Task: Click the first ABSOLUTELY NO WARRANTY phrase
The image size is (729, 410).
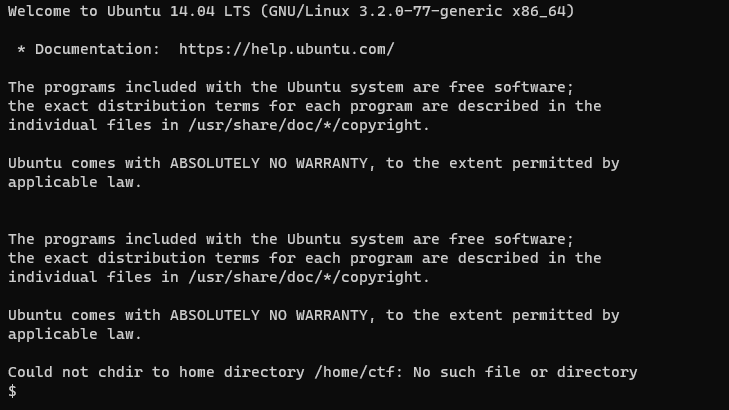Action: 269,163
